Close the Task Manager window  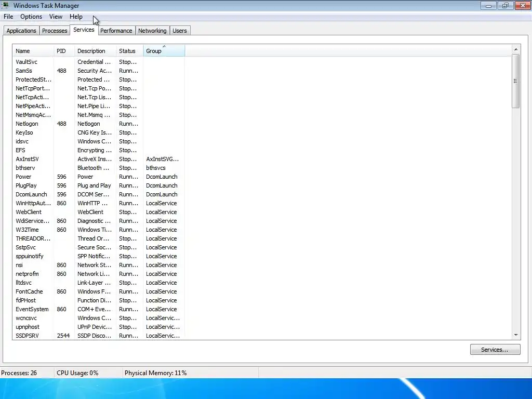click(523, 5)
